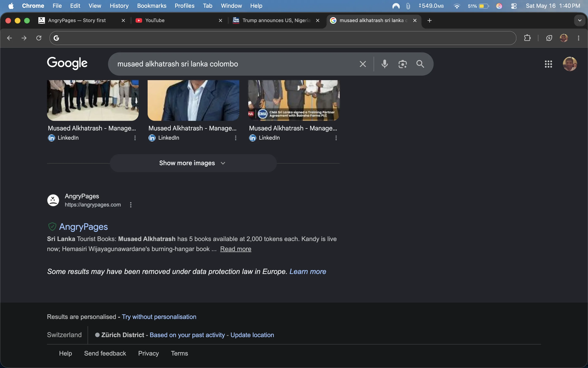The image size is (588, 368).
Task: Go forward to the next page
Action: pyautogui.click(x=24, y=38)
